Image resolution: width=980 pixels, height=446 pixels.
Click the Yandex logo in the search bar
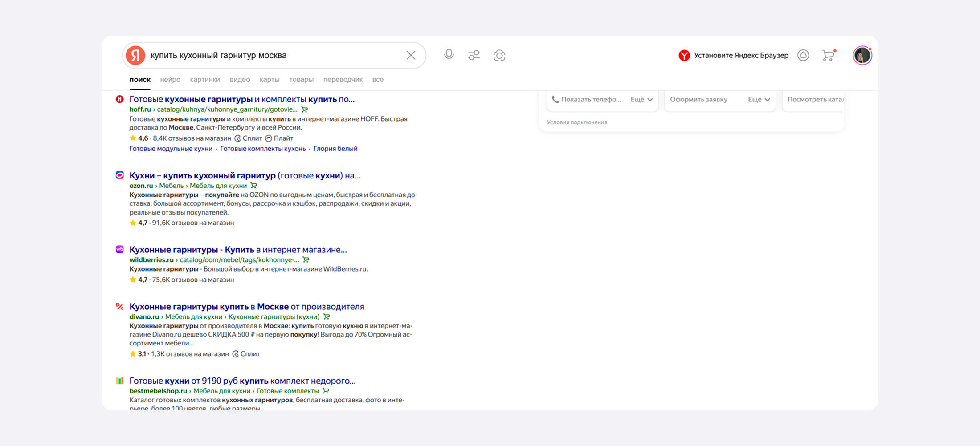(135, 55)
